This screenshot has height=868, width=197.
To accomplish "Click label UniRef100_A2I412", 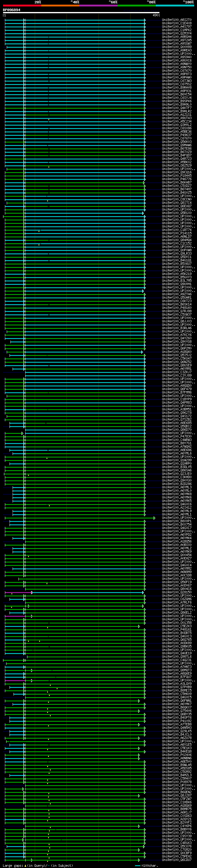I will pos(177,507).
